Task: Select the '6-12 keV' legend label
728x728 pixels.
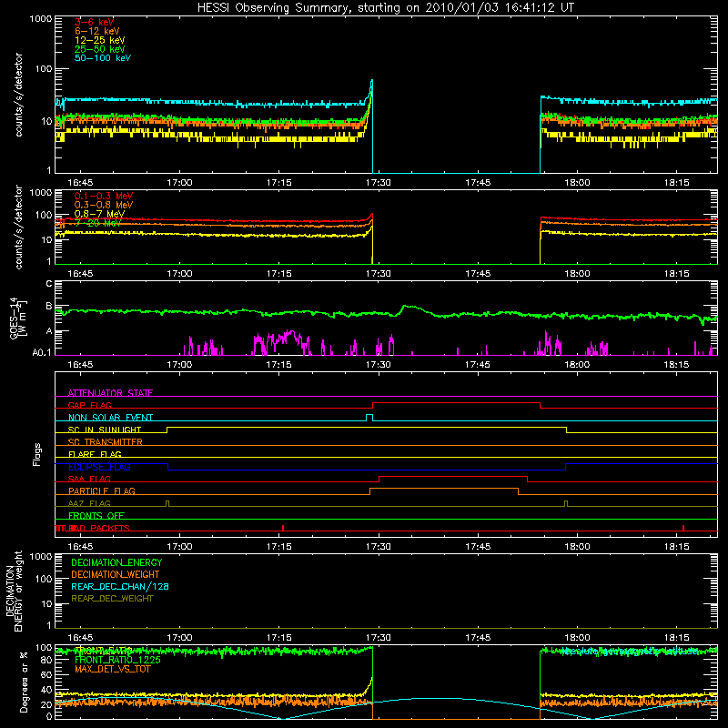Action: [x=97, y=31]
